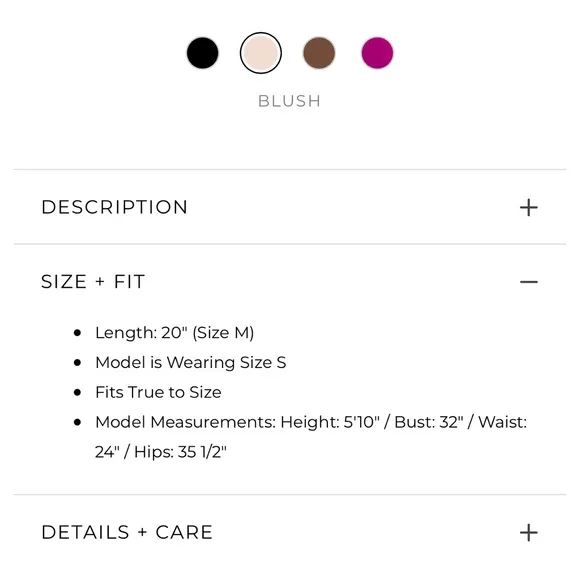580x580 pixels.
Task: Click the Fits True to Size text
Action: 158,392
